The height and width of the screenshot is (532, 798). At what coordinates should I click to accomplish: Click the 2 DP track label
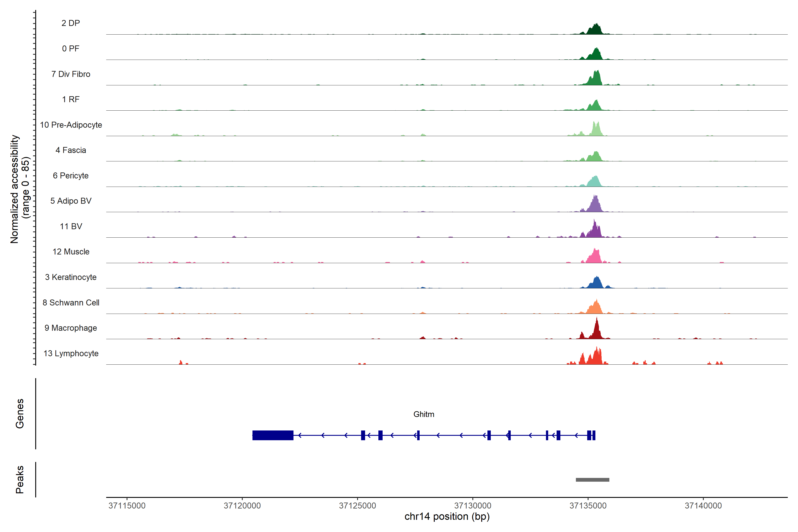pos(70,23)
